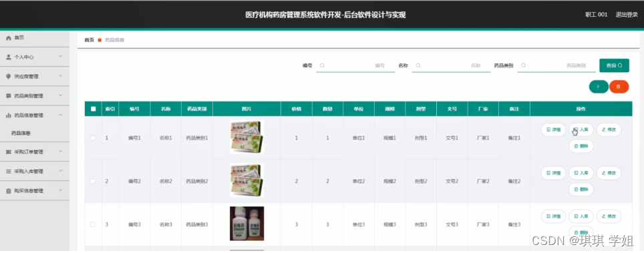Tick the checkbox for row 编号3
The width and height of the screenshot is (644, 253).
coord(93,224)
